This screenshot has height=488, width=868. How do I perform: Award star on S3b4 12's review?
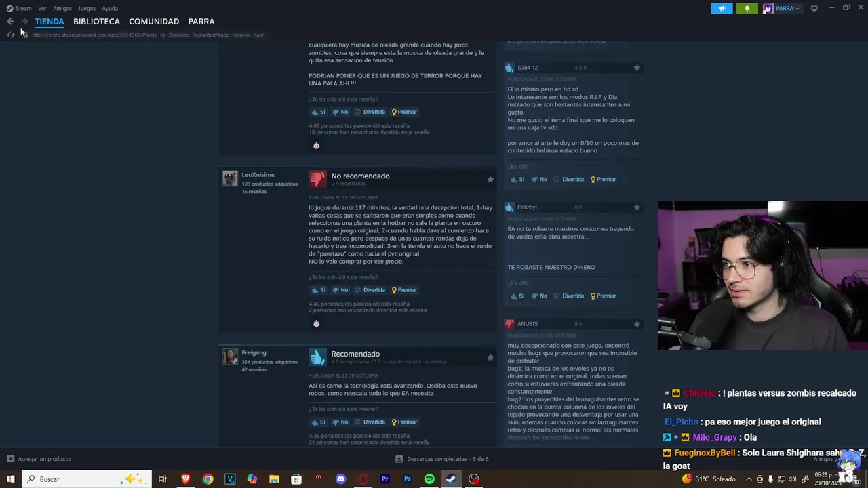point(637,68)
